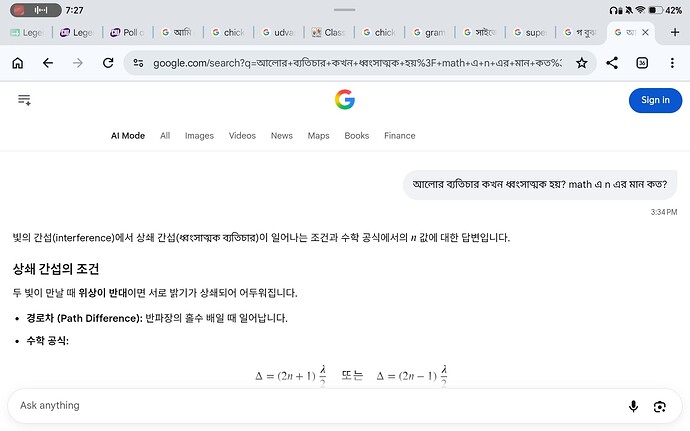Tap the 7:27 clock in status bar
This screenshot has height=431, width=690.
[x=74, y=10]
